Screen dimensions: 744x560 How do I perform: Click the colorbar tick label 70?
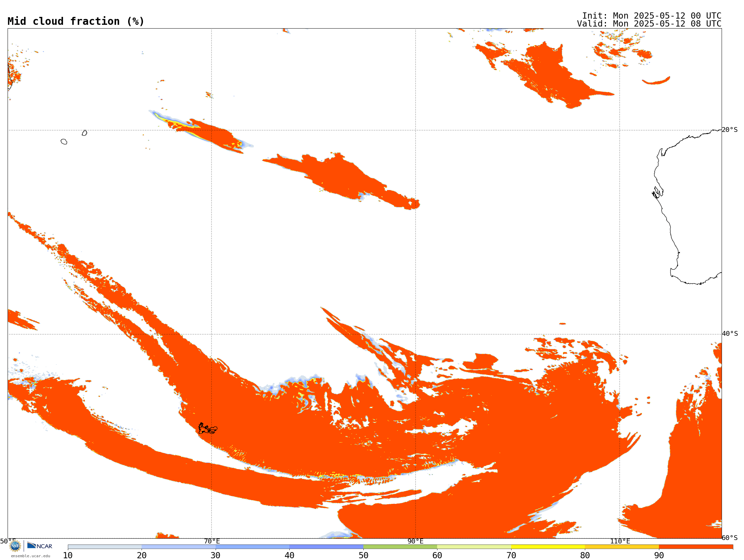(511, 556)
